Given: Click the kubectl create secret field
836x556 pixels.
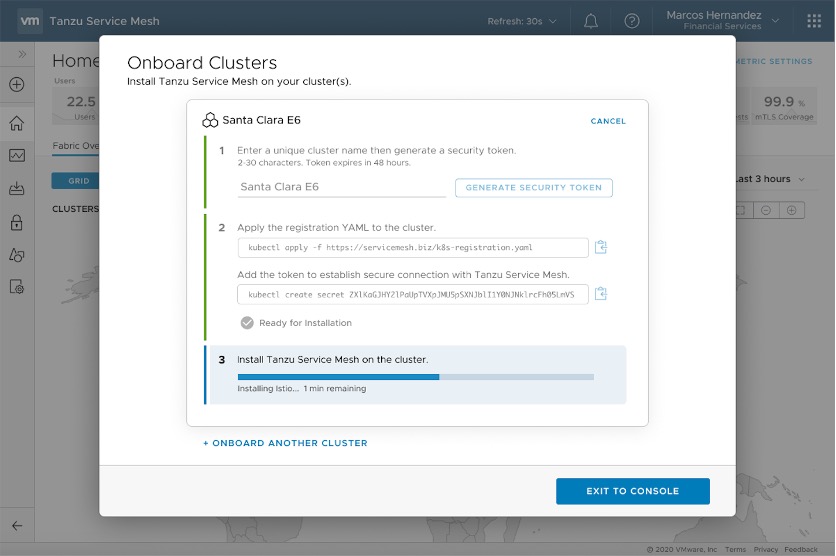Looking at the screenshot, I should pyautogui.click(x=413, y=294).
